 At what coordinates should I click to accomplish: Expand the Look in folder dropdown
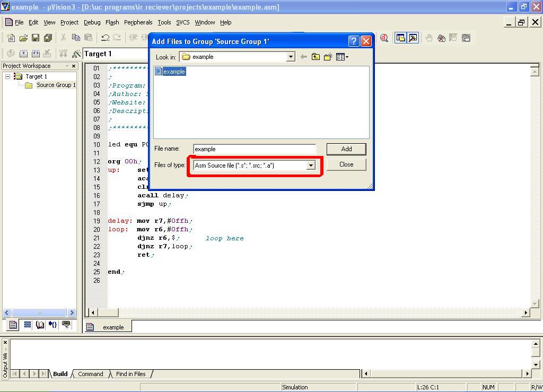(290, 57)
